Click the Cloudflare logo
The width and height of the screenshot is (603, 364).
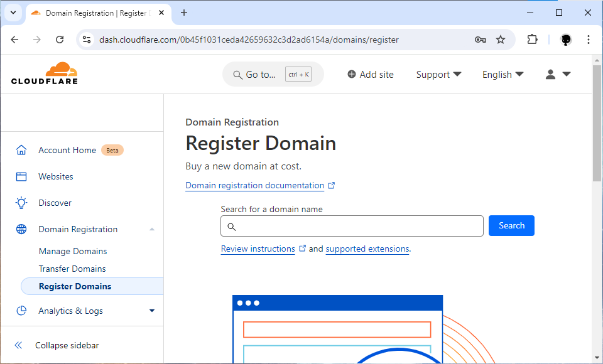[44, 73]
